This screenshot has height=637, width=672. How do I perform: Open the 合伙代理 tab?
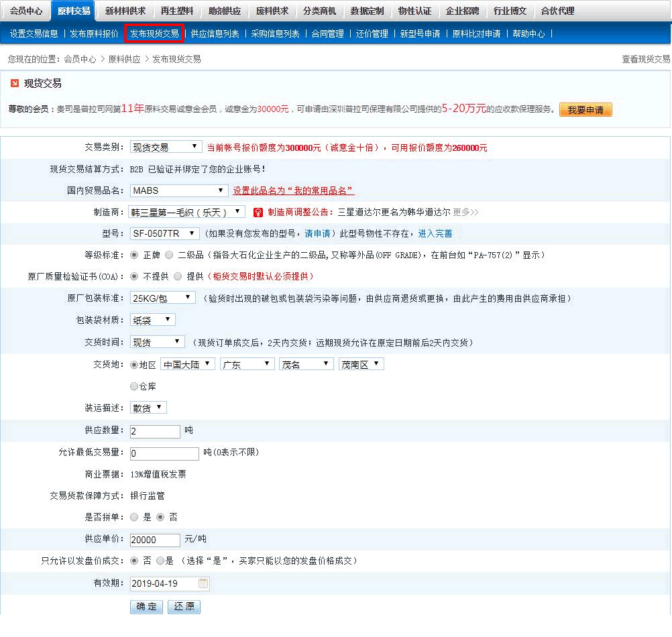click(557, 11)
